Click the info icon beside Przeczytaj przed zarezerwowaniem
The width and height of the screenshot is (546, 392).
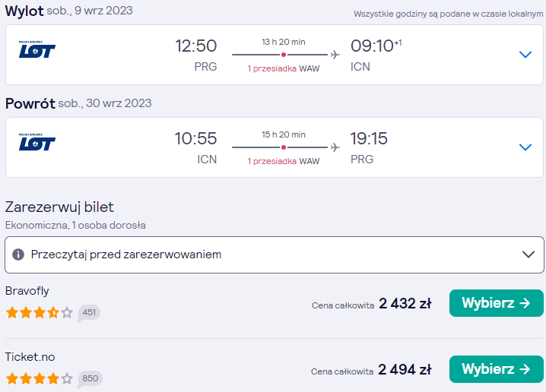[x=18, y=254]
